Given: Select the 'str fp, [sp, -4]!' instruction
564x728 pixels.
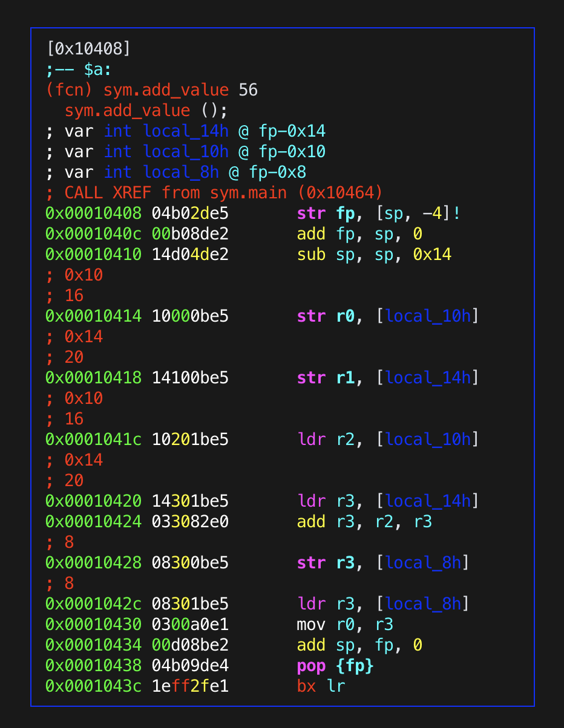Looking at the screenshot, I should click(x=379, y=213).
